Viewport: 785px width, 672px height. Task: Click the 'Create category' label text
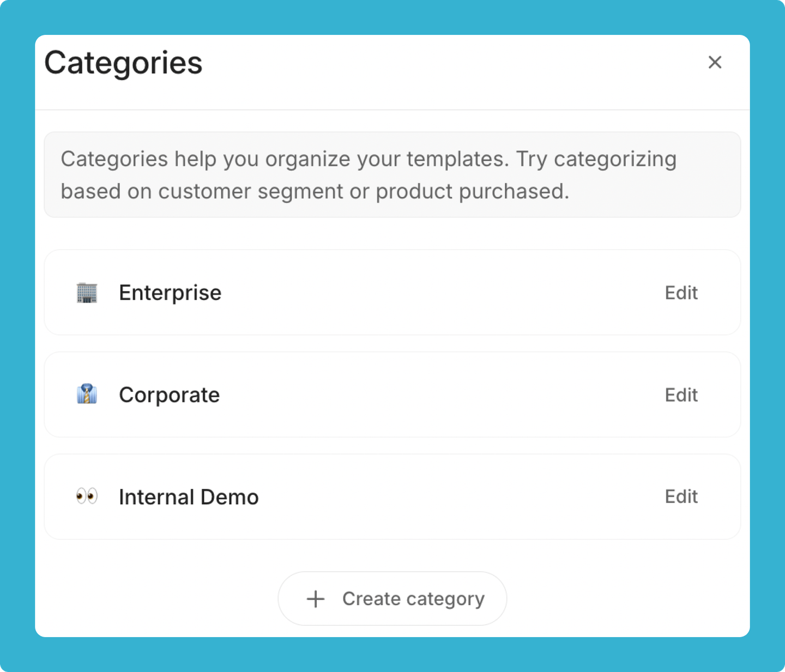click(413, 599)
